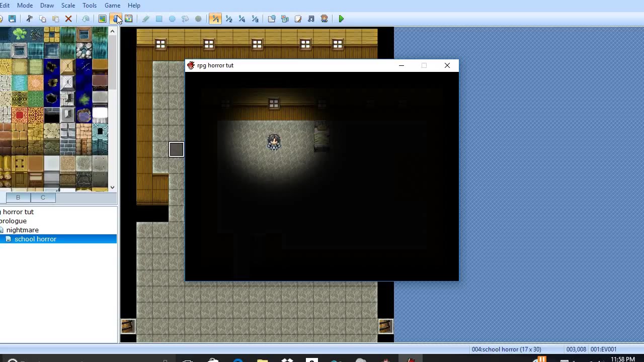Open the Tools menu
The image size is (644, 362).
point(90,6)
